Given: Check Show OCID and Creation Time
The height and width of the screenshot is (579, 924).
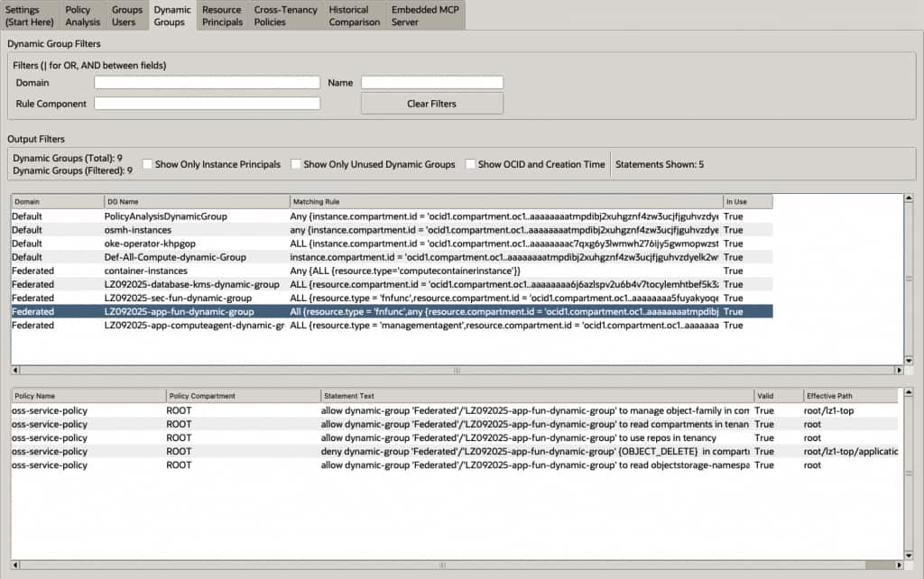Looking at the screenshot, I should click(470, 164).
